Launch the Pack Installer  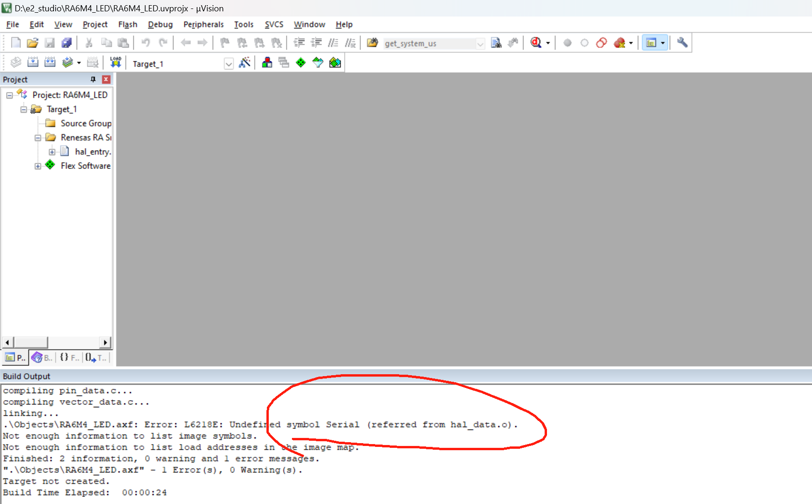335,62
